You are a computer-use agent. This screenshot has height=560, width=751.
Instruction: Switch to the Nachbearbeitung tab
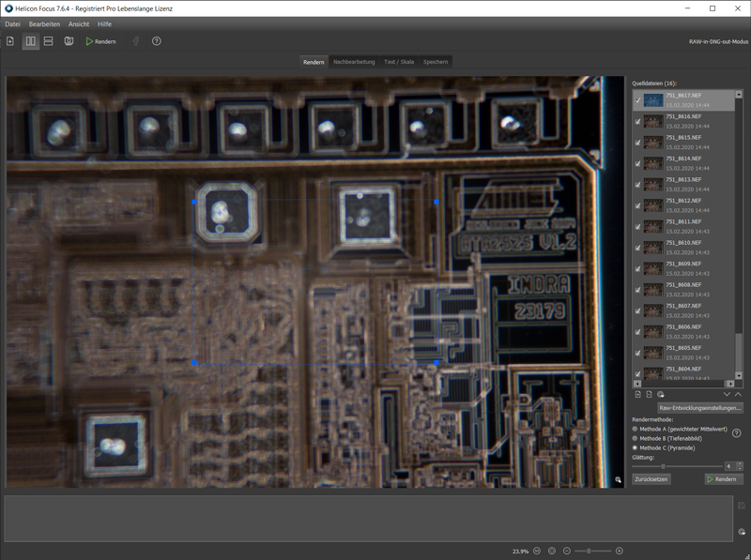click(x=353, y=62)
